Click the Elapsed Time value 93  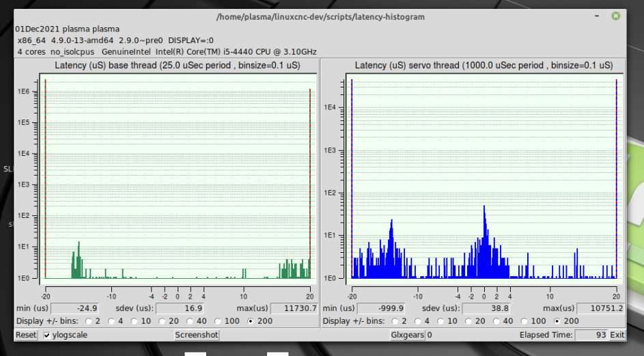(x=591, y=335)
